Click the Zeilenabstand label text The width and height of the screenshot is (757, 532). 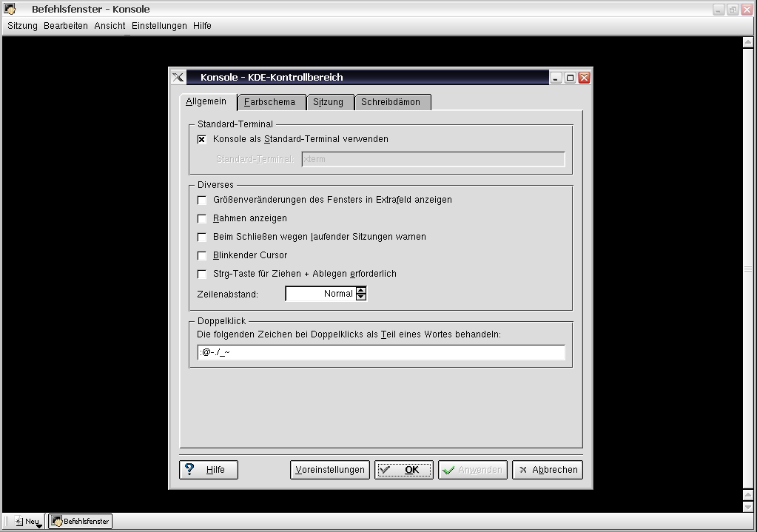(227, 294)
